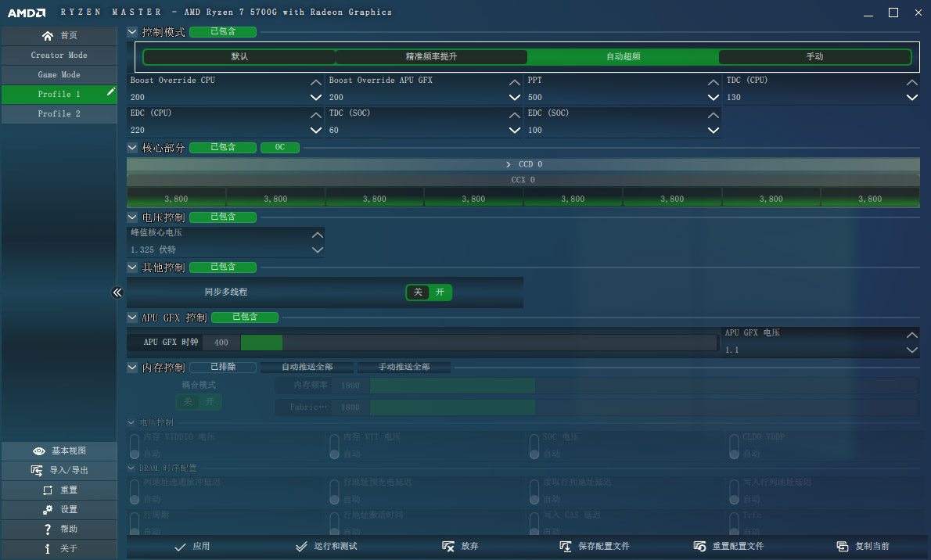Click the 保存配置文件 save icon
This screenshot has width=931, height=560.
pos(566,547)
